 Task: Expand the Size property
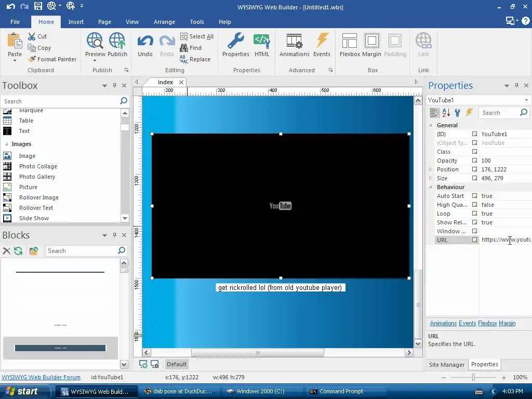click(431, 178)
